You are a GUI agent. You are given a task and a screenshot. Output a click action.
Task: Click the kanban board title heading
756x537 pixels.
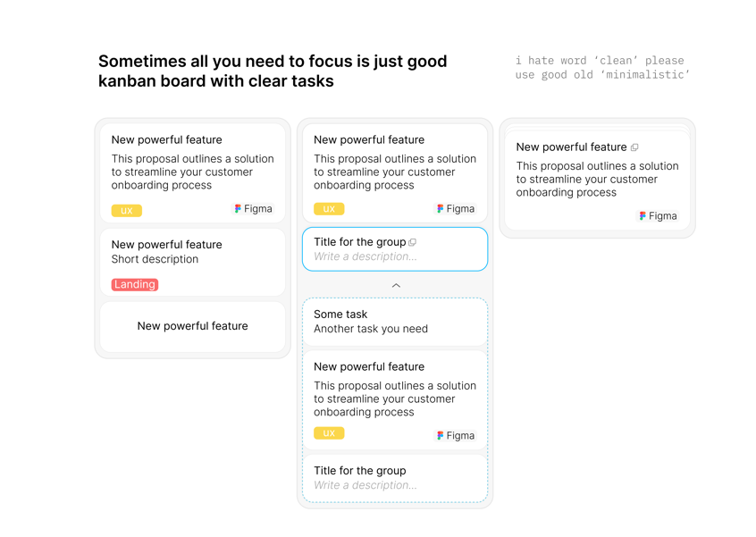pyautogui.click(x=272, y=71)
